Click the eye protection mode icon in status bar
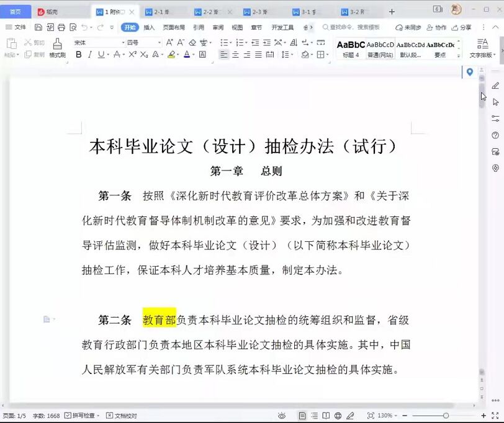The height and width of the screenshot is (423, 504). (x=282, y=416)
